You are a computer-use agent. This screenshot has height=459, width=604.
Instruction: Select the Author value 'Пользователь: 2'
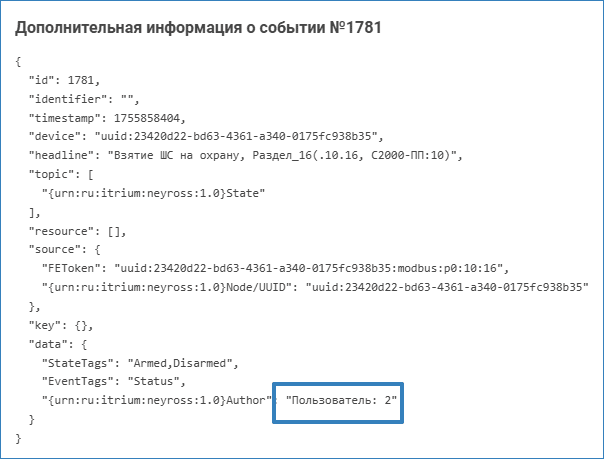(341, 400)
